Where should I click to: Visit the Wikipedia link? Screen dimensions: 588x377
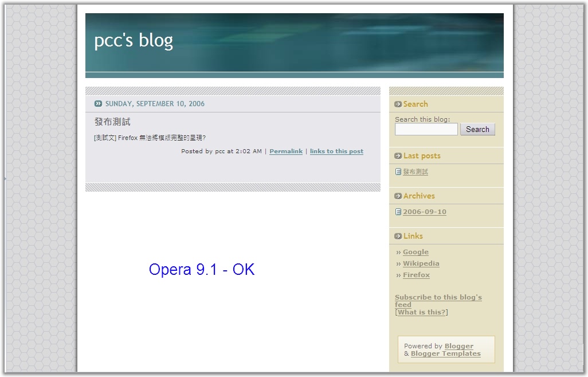coord(421,263)
